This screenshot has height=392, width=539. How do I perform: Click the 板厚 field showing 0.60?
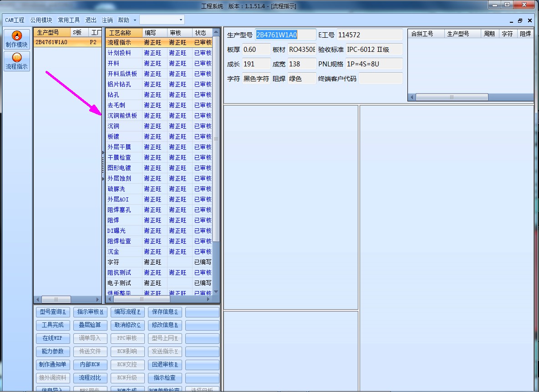(x=256, y=50)
